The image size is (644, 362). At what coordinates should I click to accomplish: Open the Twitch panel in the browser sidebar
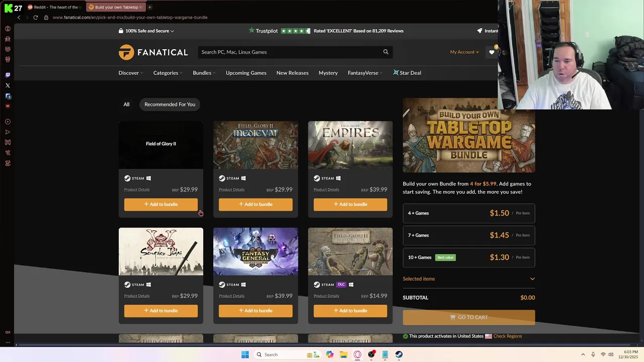click(8, 75)
